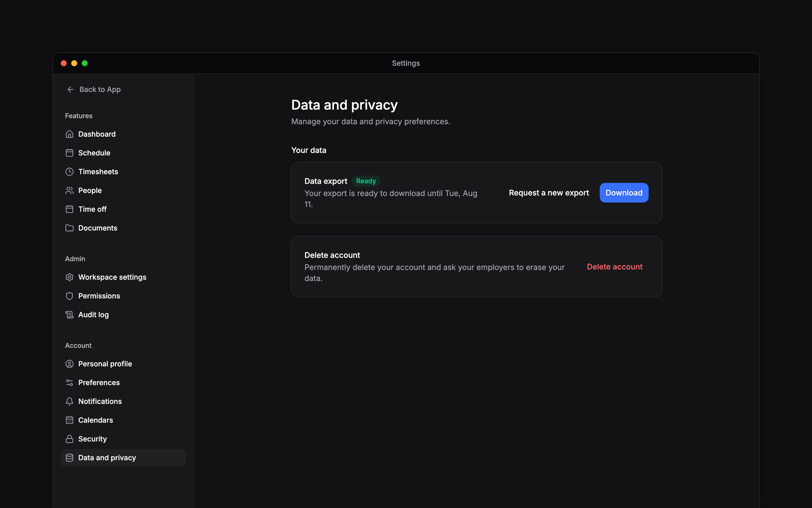812x508 pixels.
Task: Download the ready data export
Action: coord(624,193)
